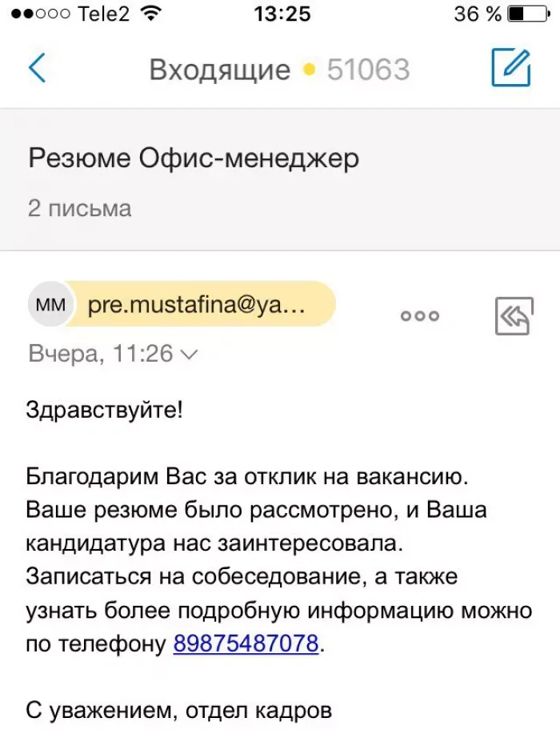Open the three-dot more options menu

tap(420, 315)
